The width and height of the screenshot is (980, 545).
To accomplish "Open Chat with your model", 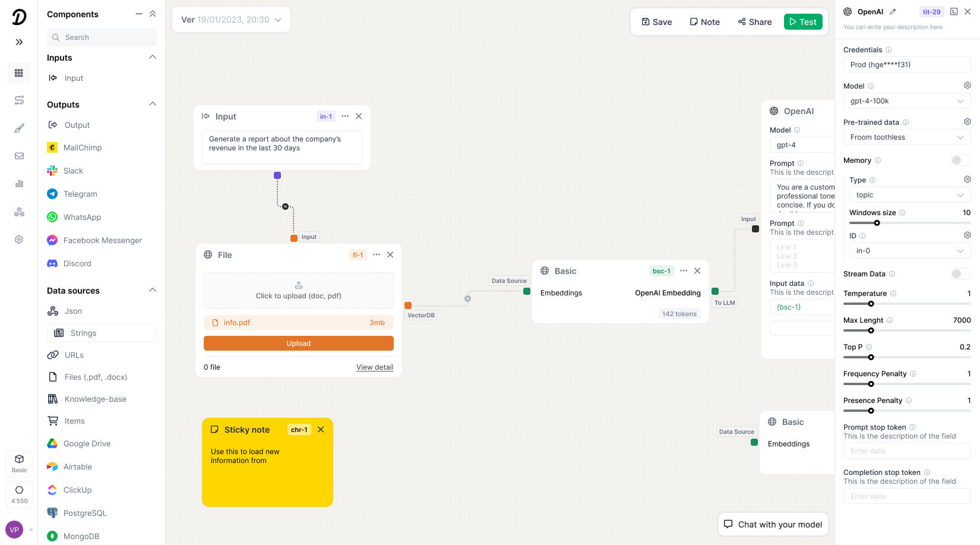I will click(x=773, y=524).
